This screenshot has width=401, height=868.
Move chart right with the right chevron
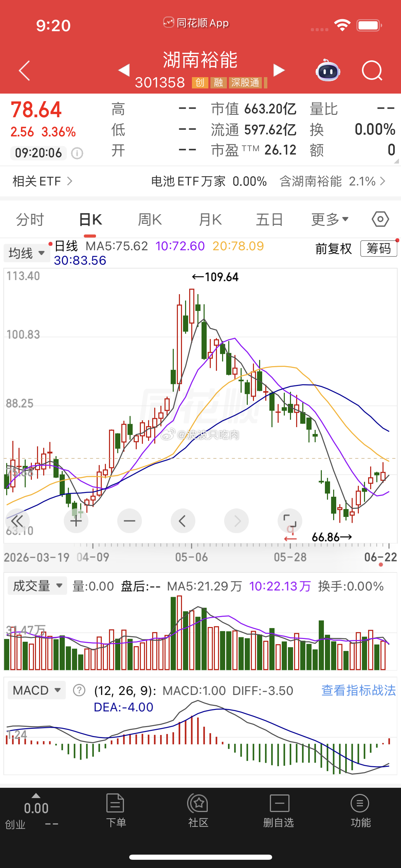point(236,521)
